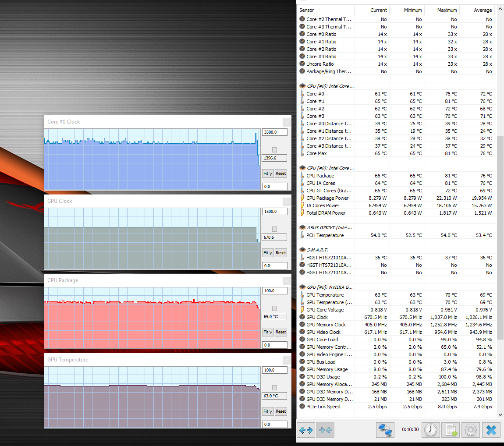Click the CPU Package thermometer icon
This screenshot has width=504, height=446.
point(302,175)
